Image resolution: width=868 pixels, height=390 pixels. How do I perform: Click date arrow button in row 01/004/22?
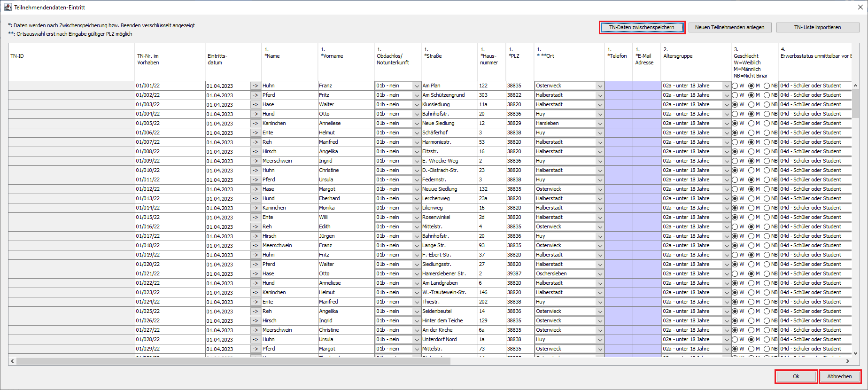pos(255,114)
